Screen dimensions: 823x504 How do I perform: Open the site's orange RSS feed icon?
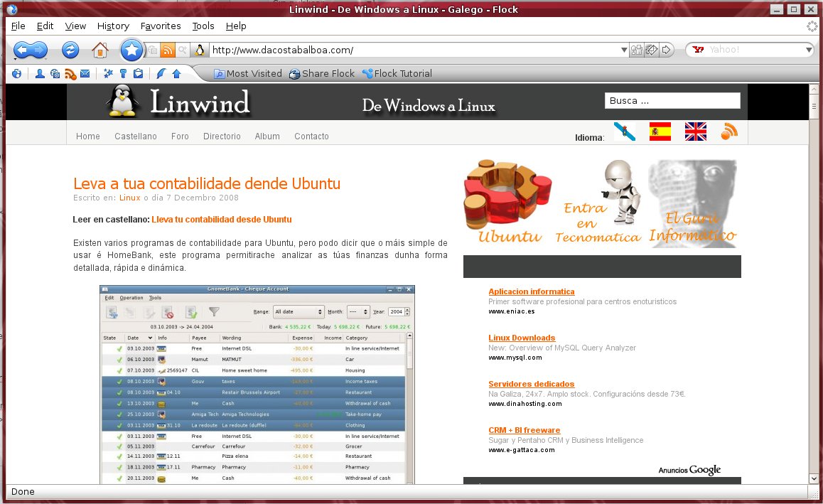pyautogui.click(x=729, y=132)
